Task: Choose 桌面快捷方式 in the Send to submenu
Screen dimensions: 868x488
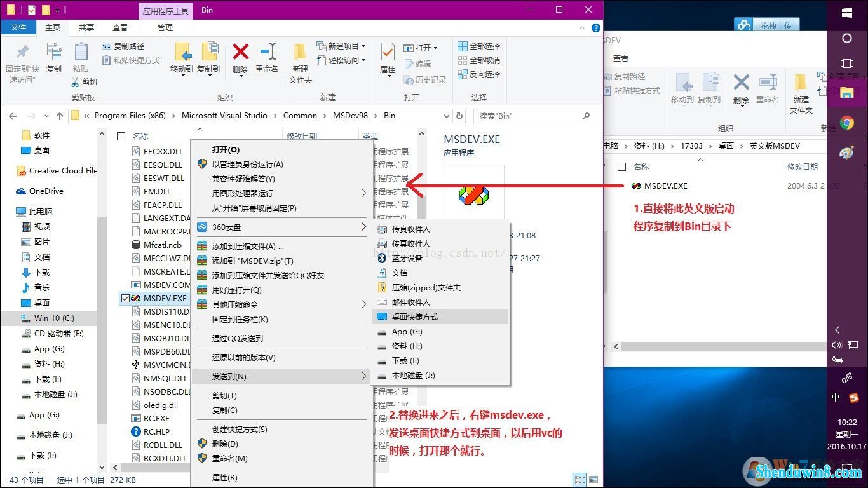Action: [440, 316]
